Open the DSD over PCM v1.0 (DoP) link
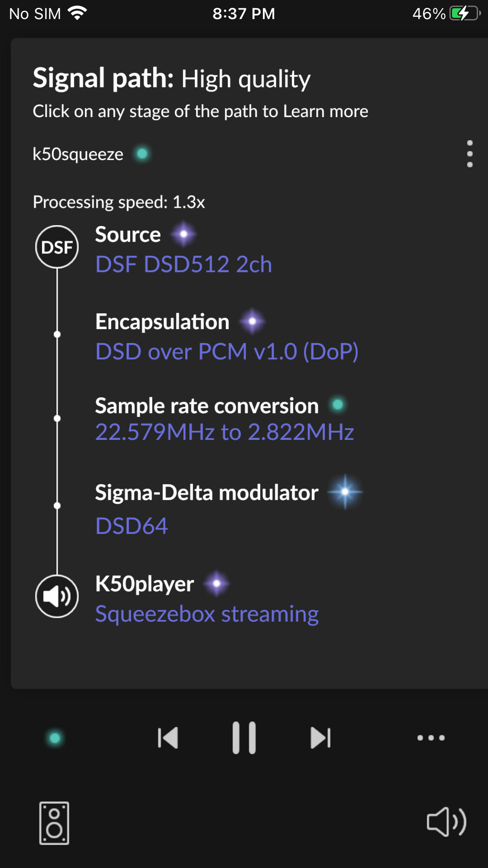The height and width of the screenshot is (868, 488). (226, 351)
